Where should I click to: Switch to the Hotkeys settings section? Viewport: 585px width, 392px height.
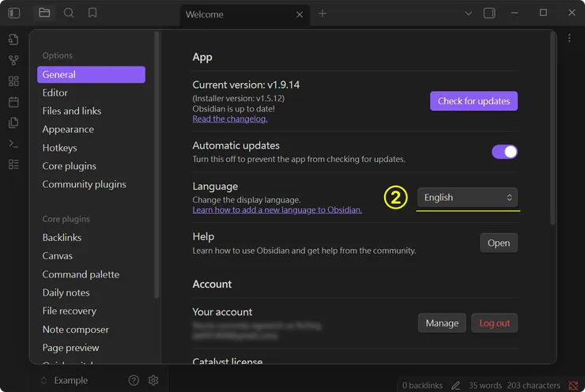click(x=59, y=148)
